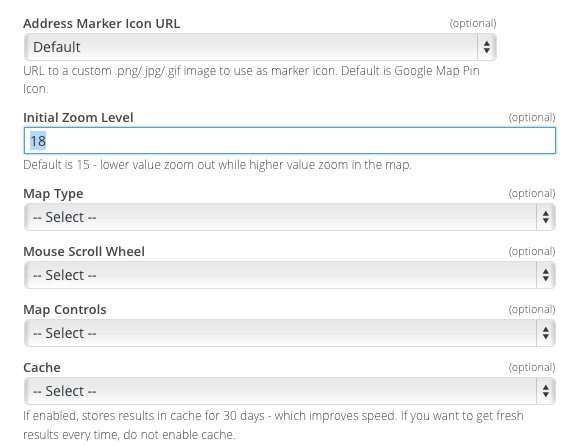Screen dimensions: 576x445
Task: Click the custom marker icon URL description text
Action: [251, 80]
